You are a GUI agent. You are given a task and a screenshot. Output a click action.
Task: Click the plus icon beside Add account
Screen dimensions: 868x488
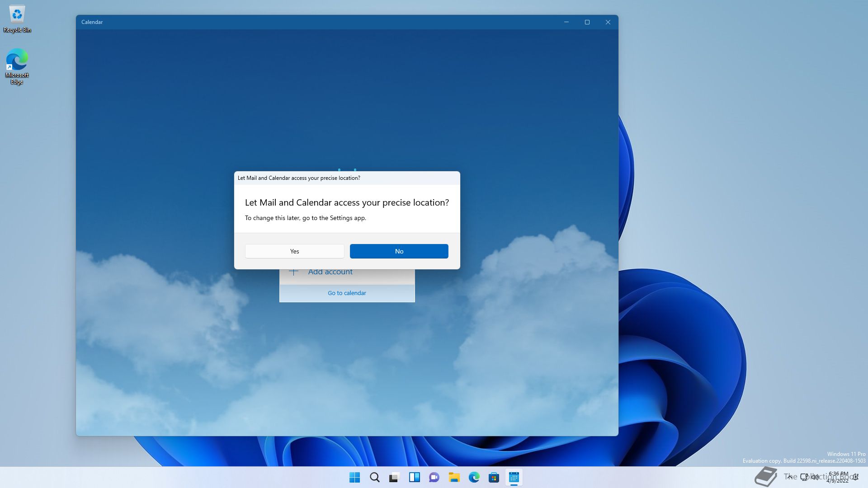293,272
